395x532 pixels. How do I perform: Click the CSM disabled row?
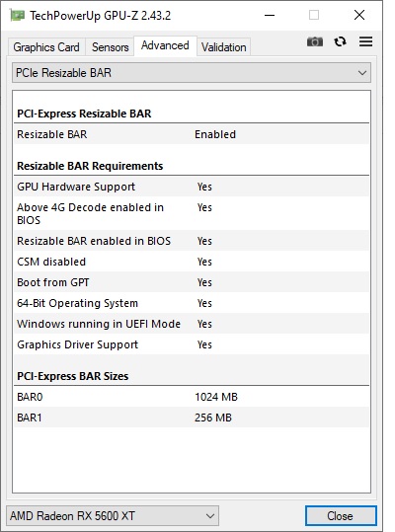pyautogui.click(x=192, y=262)
